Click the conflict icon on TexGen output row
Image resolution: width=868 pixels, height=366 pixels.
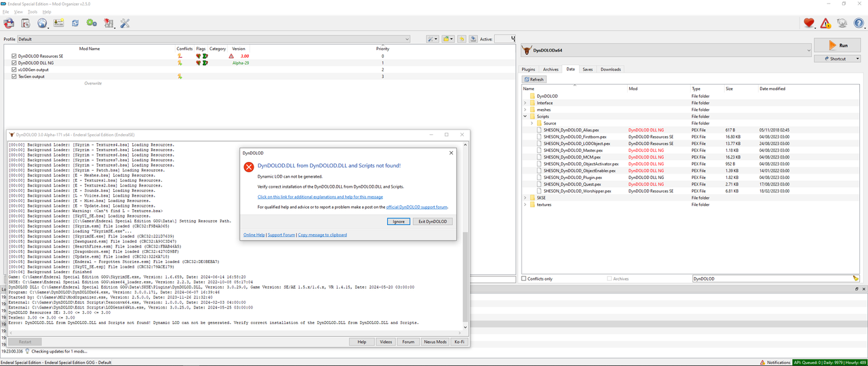(180, 77)
